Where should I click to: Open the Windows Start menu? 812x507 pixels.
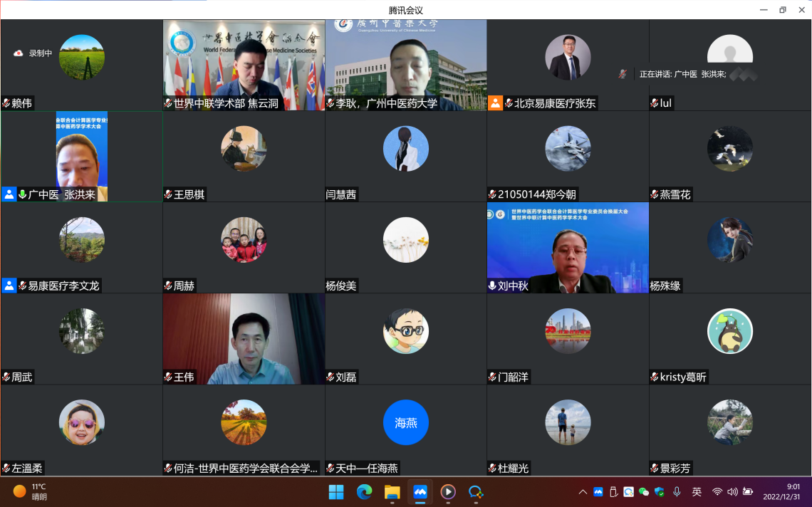pyautogui.click(x=335, y=492)
